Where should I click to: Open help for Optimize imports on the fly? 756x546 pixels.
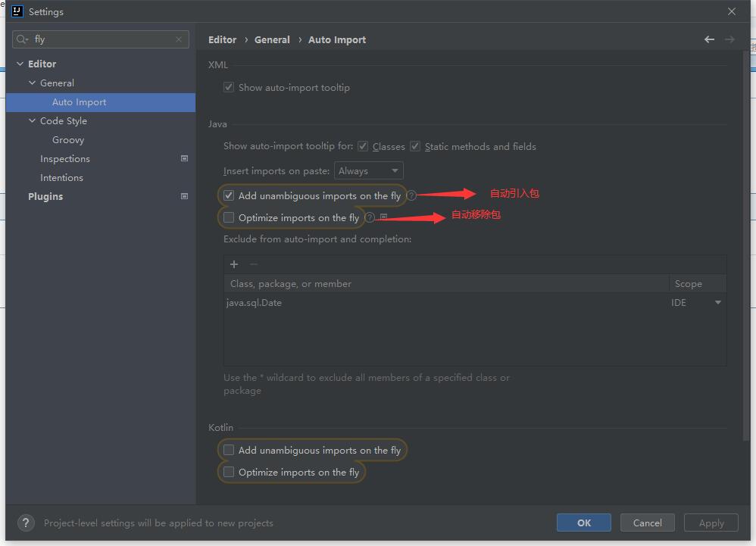pyautogui.click(x=370, y=217)
